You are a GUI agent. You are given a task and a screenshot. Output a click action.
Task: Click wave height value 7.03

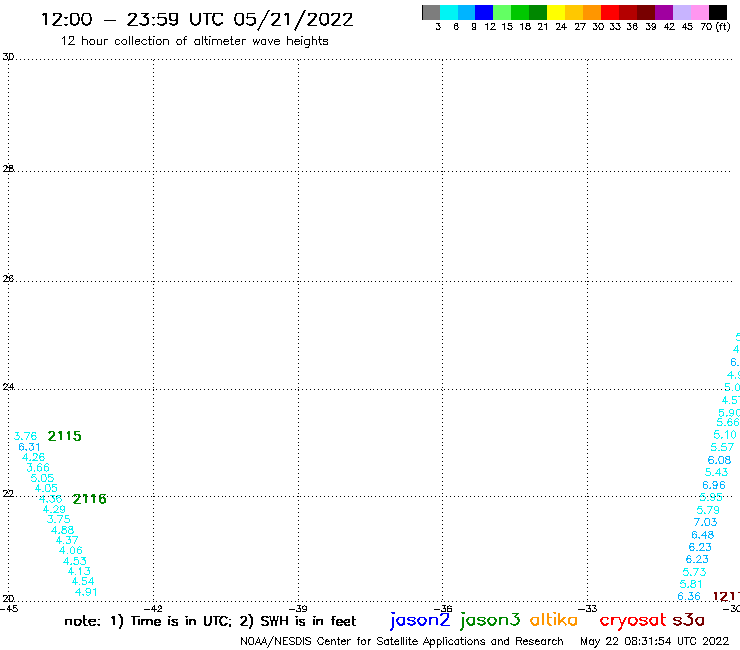click(x=705, y=523)
